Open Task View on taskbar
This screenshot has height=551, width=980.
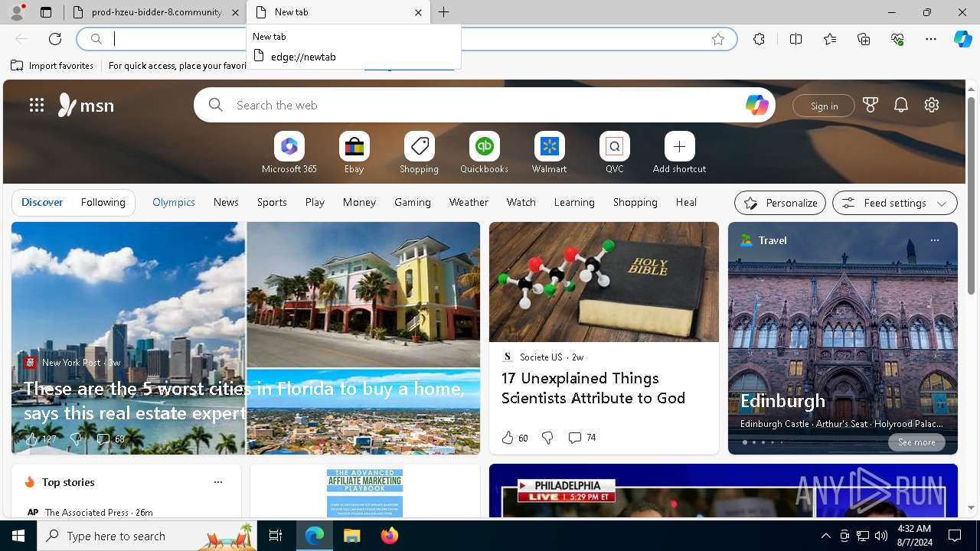coord(276,536)
